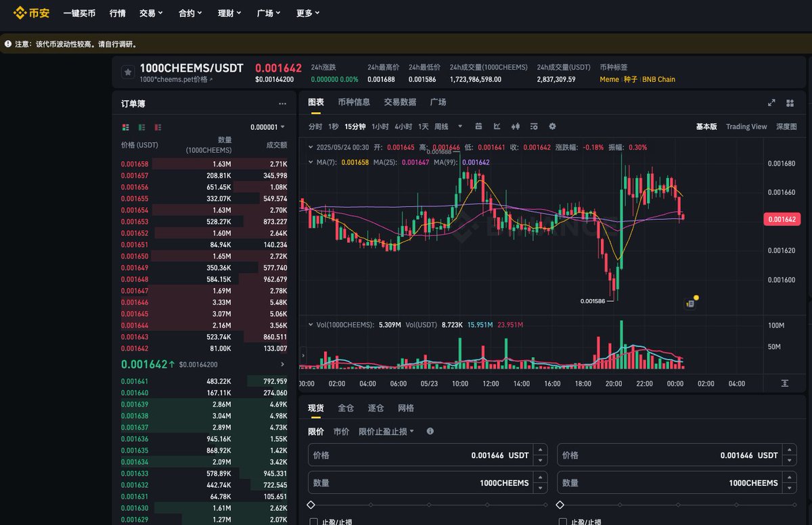Click the Meme coin tag

tap(609, 79)
